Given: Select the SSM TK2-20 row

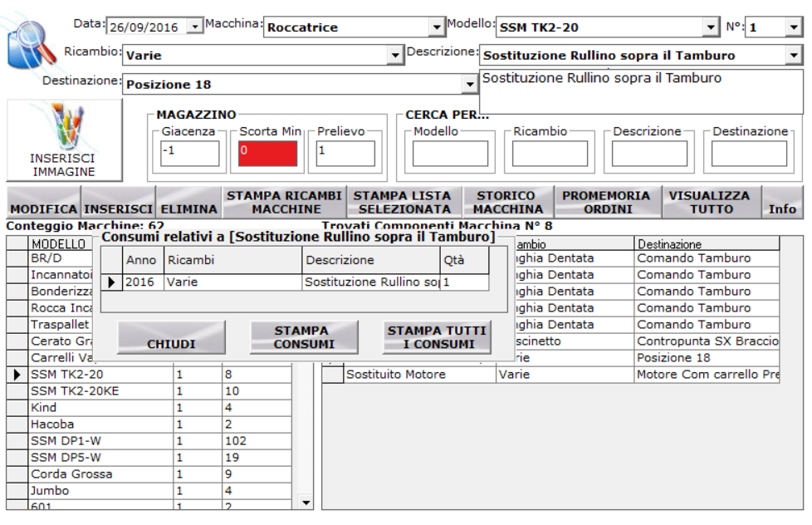Looking at the screenshot, I should click(x=149, y=374).
